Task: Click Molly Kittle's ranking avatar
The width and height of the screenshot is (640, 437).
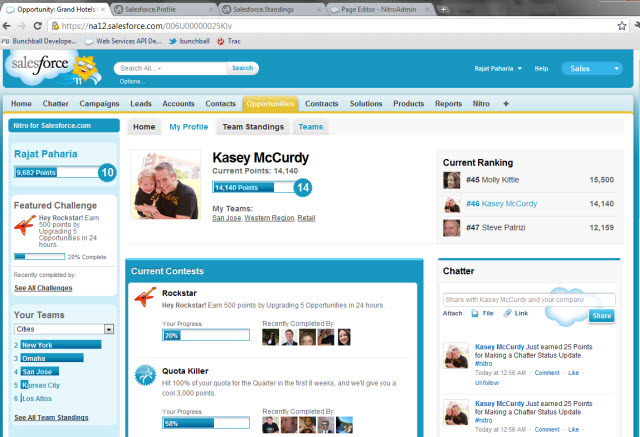Action: [452, 180]
